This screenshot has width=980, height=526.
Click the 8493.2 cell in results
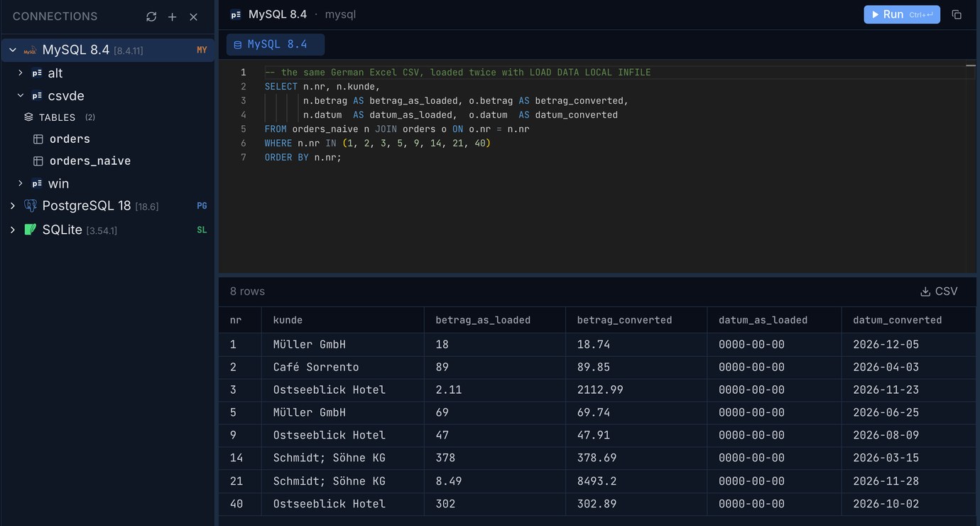coord(636,481)
